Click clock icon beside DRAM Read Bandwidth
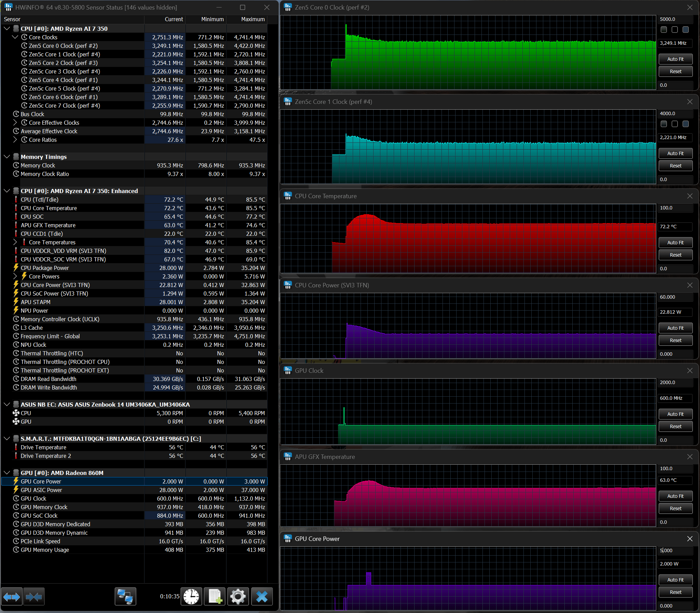 pos(16,379)
